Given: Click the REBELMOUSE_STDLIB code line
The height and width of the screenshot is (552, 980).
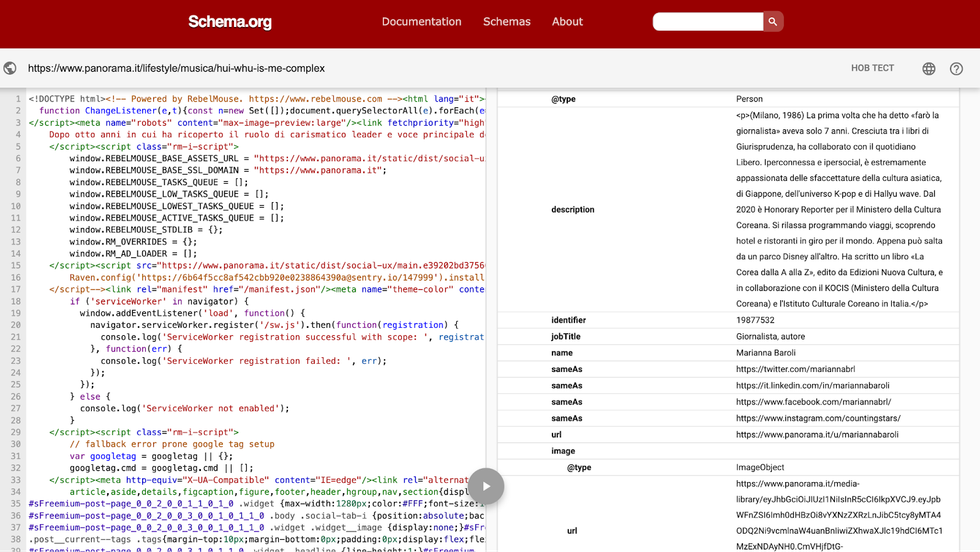Looking at the screenshot, I should (x=146, y=229).
